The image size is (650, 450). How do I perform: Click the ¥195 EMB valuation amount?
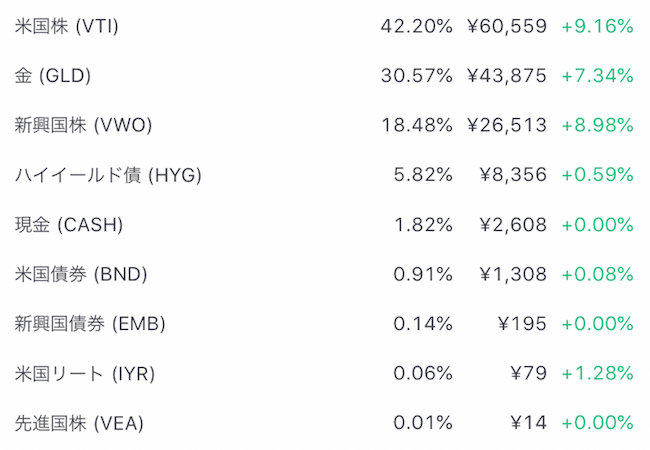tap(522, 324)
